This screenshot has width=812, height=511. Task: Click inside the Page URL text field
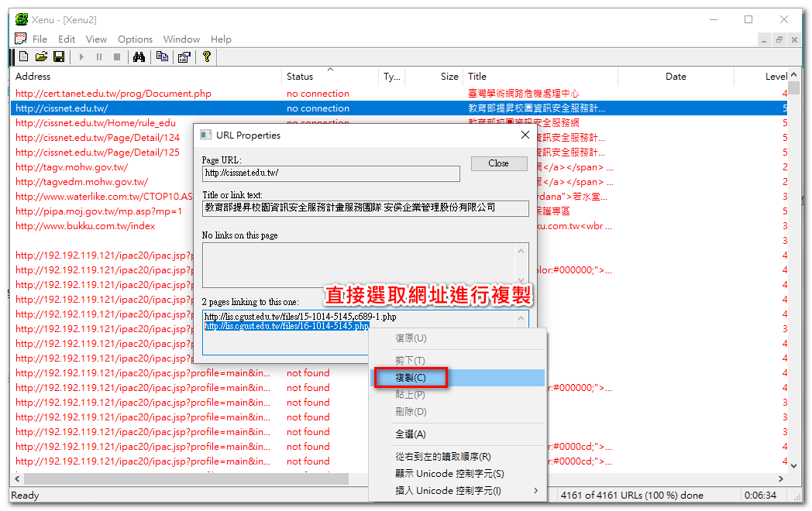tap(331, 173)
